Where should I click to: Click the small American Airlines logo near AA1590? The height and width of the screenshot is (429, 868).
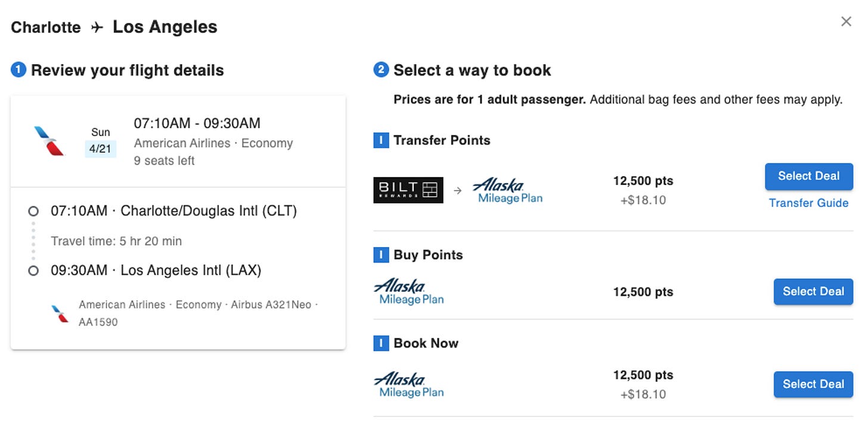(x=60, y=313)
